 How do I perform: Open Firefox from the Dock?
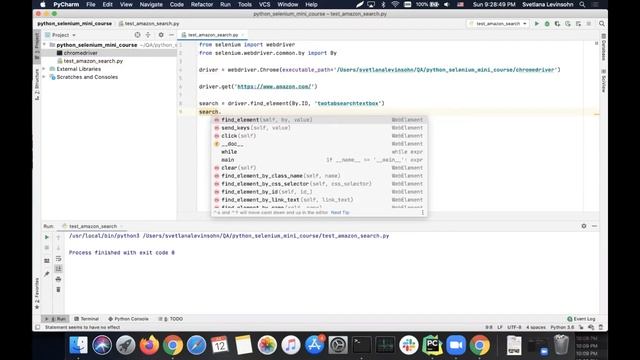149,345
